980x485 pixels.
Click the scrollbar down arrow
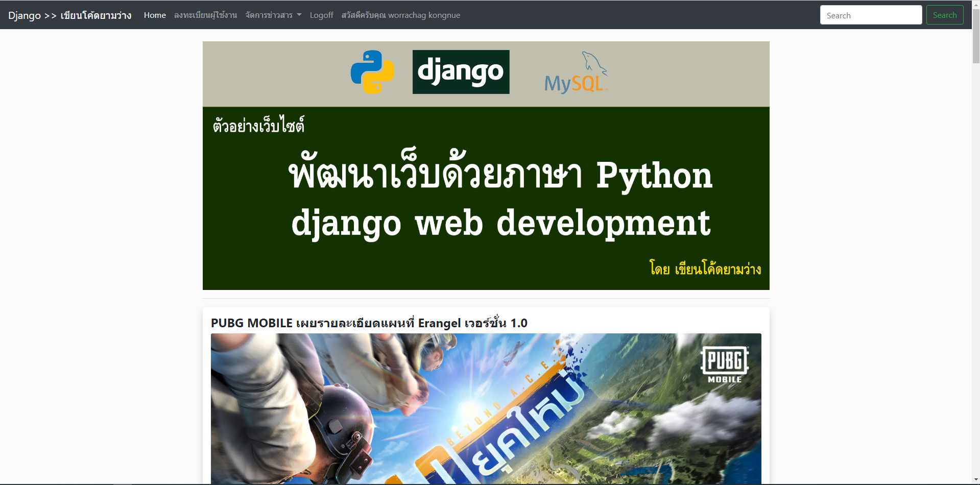[x=976, y=480]
